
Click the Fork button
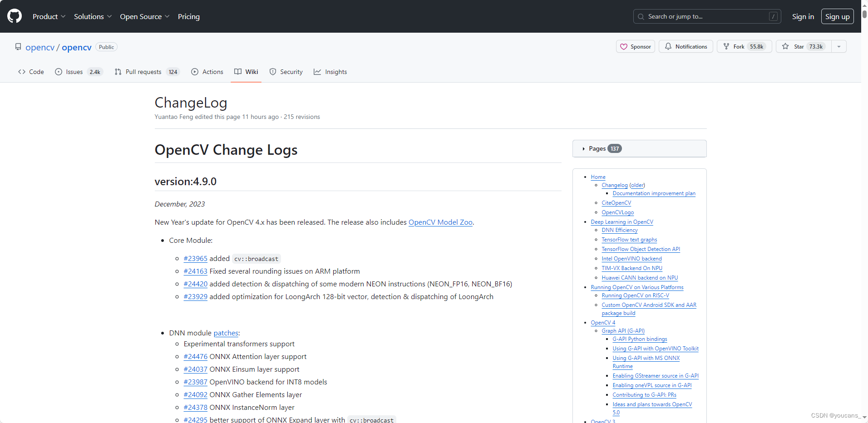click(745, 46)
